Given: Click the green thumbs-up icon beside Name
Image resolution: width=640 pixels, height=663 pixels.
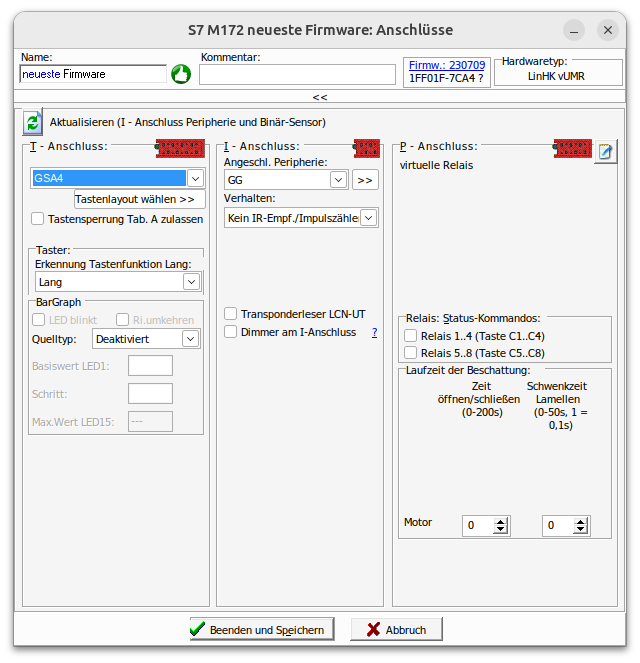Looking at the screenshot, I should (x=181, y=74).
